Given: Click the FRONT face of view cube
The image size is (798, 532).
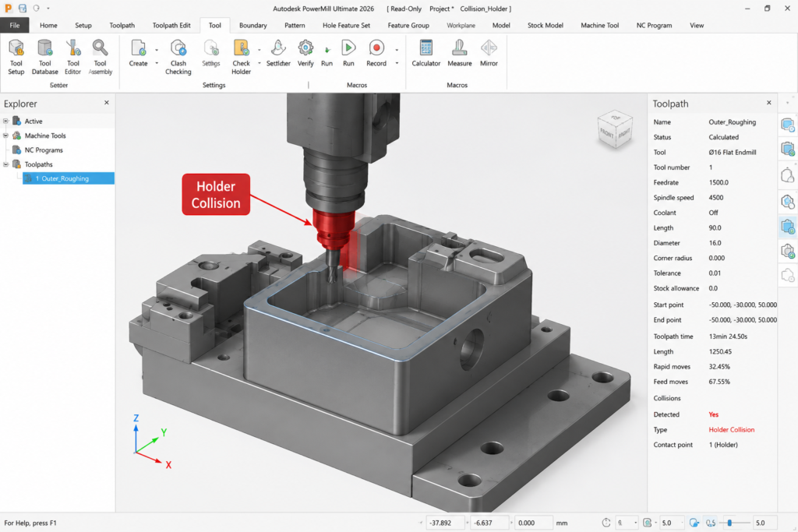Looking at the screenshot, I should tap(607, 132).
